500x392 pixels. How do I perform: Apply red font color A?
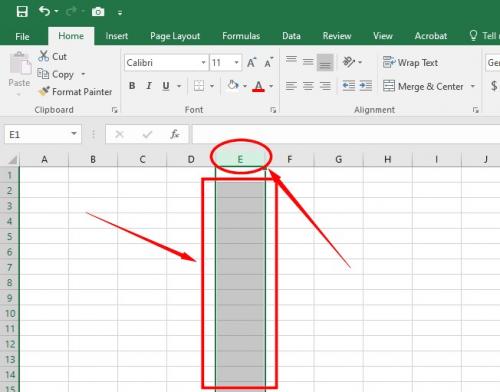tap(258, 86)
